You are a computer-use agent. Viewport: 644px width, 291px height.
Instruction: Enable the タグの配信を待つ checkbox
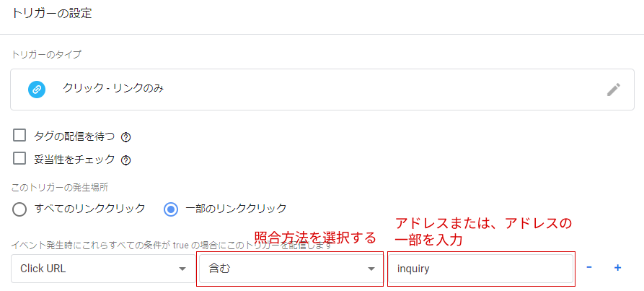(20, 136)
